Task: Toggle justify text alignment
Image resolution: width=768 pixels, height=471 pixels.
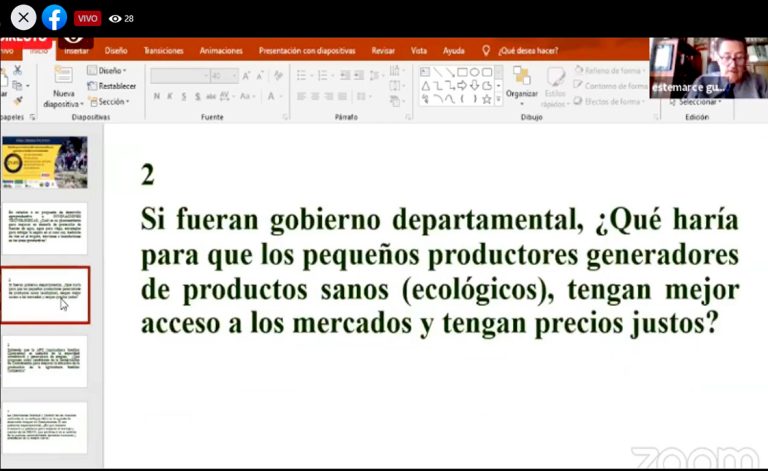Action: coord(342,96)
